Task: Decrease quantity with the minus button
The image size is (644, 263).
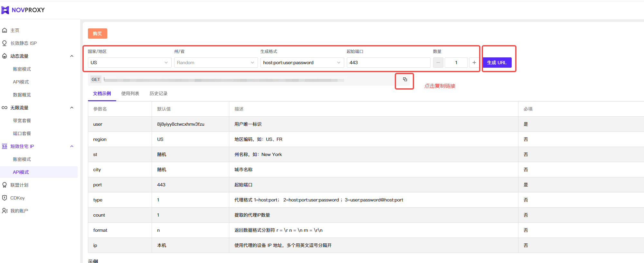Action: pyautogui.click(x=438, y=63)
